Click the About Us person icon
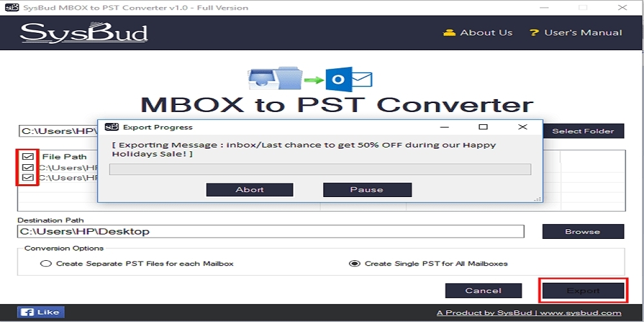Viewport: 644px width, 322px height. coord(450,33)
